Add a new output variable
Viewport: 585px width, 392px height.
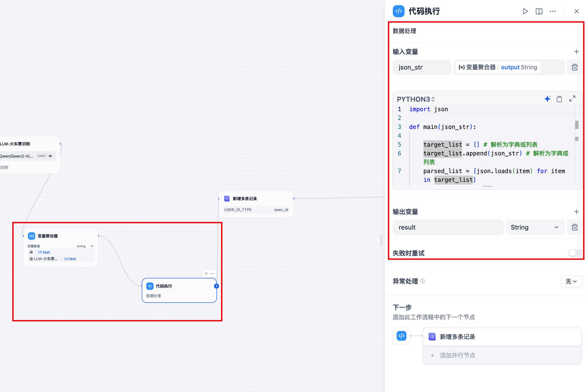click(x=576, y=212)
